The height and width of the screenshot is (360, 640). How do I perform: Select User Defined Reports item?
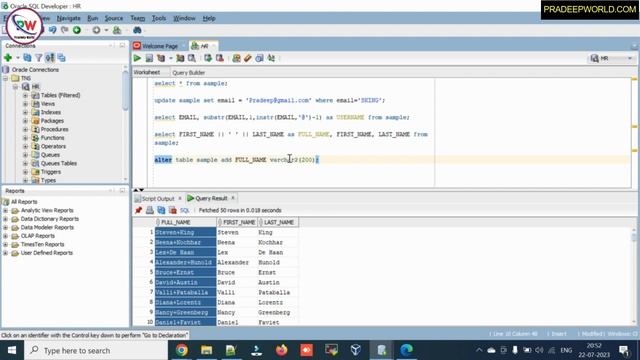pos(47,253)
